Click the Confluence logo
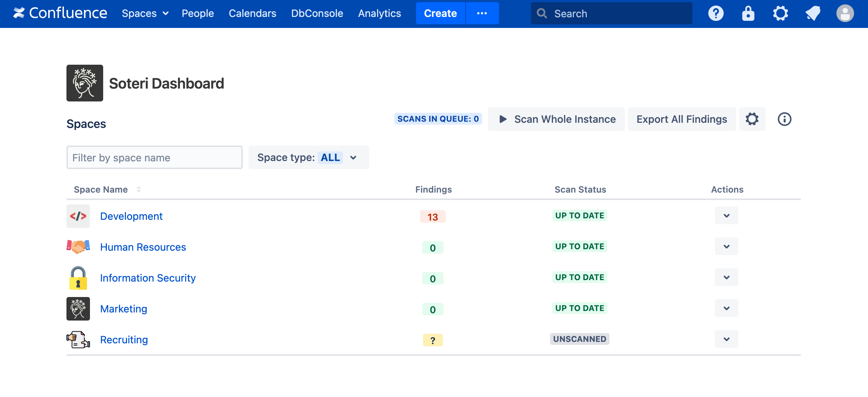Viewport: 868px width, 397px height. [x=60, y=14]
